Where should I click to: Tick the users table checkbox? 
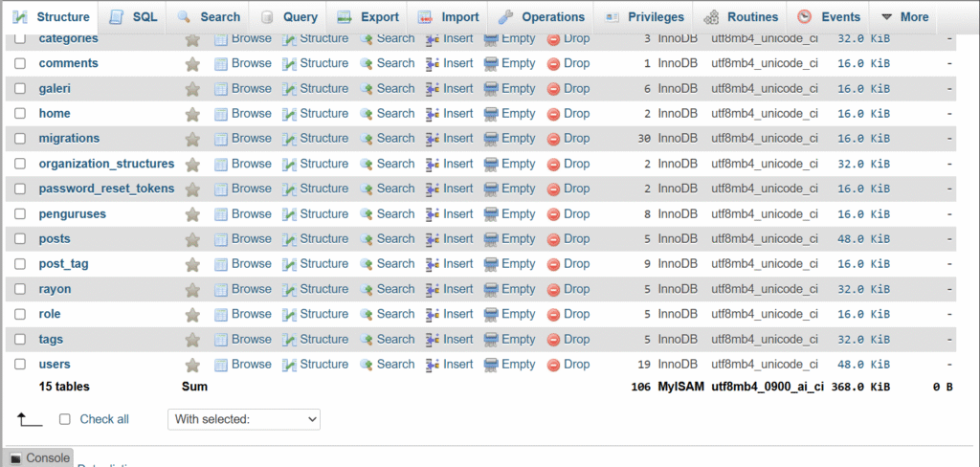coord(20,364)
